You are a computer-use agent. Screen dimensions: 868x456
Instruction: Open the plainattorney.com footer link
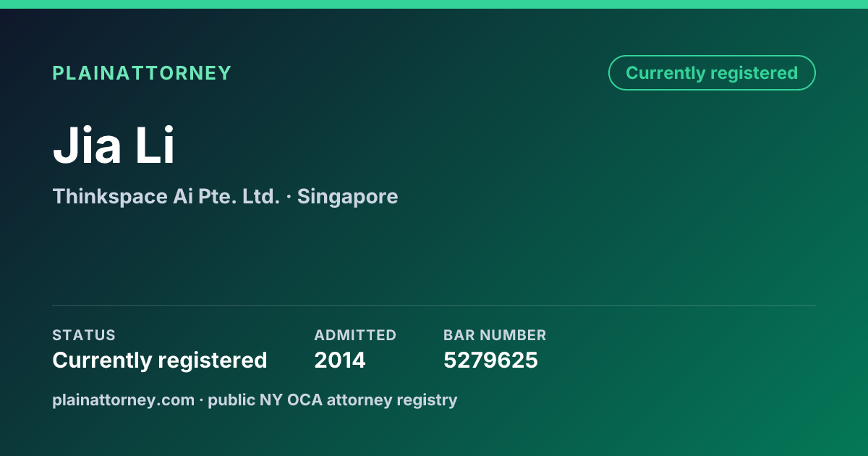coord(123,400)
